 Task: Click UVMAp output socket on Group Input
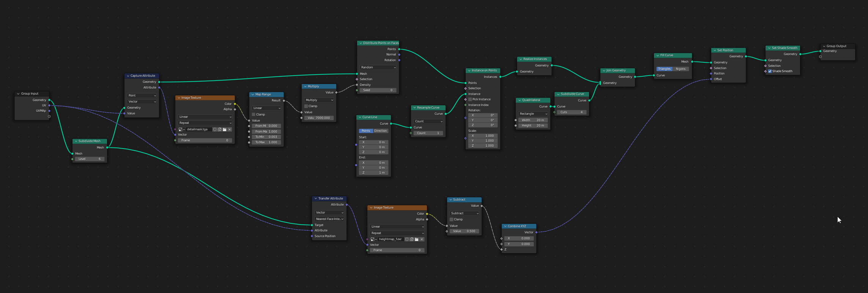coord(49,111)
